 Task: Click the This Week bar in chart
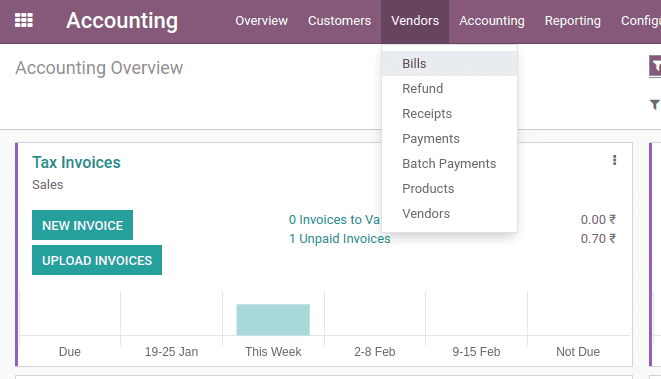click(273, 320)
